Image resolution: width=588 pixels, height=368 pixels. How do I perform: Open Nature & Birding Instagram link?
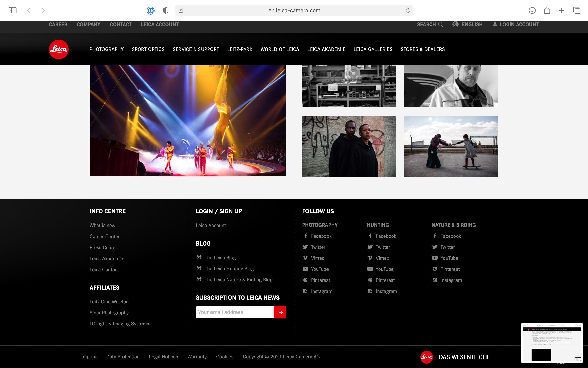point(447,280)
